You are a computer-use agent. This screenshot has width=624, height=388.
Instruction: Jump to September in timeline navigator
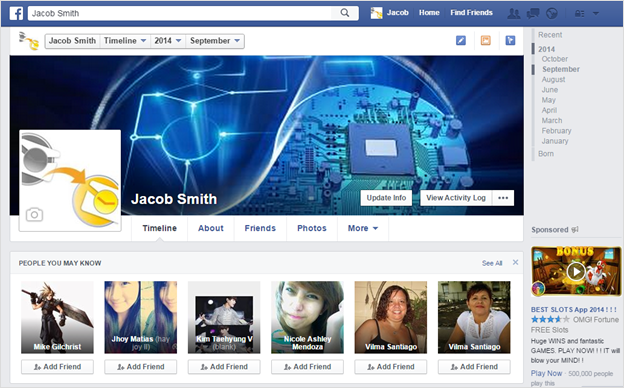coord(561,69)
